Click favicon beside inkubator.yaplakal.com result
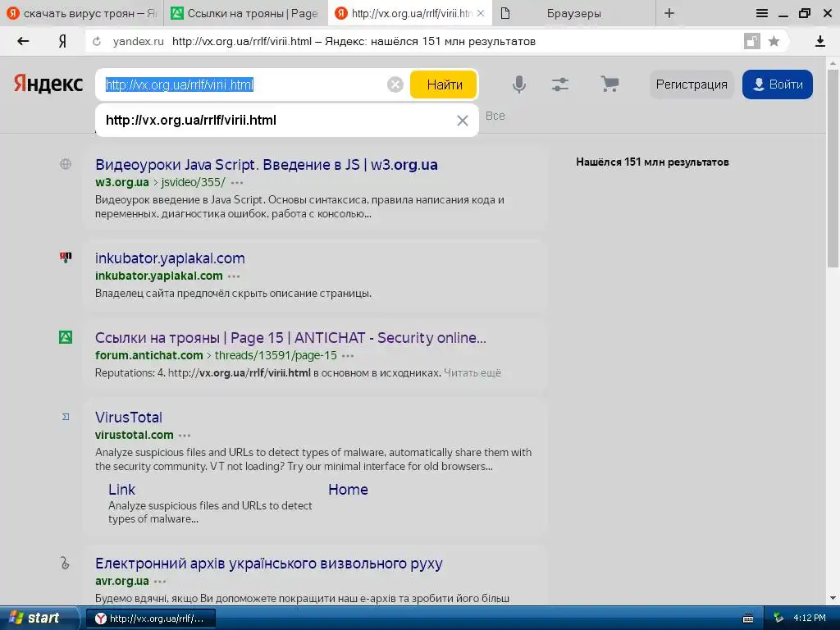 pos(66,258)
